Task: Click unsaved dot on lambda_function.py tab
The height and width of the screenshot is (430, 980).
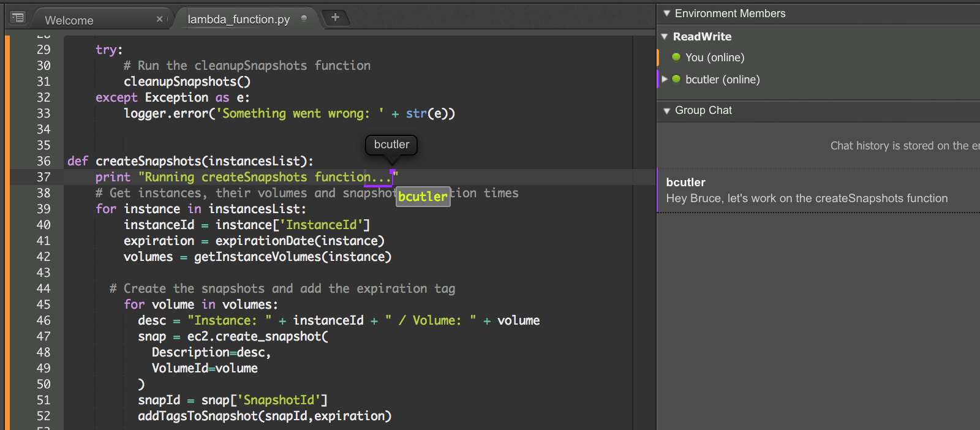Action: click(304, 19)
